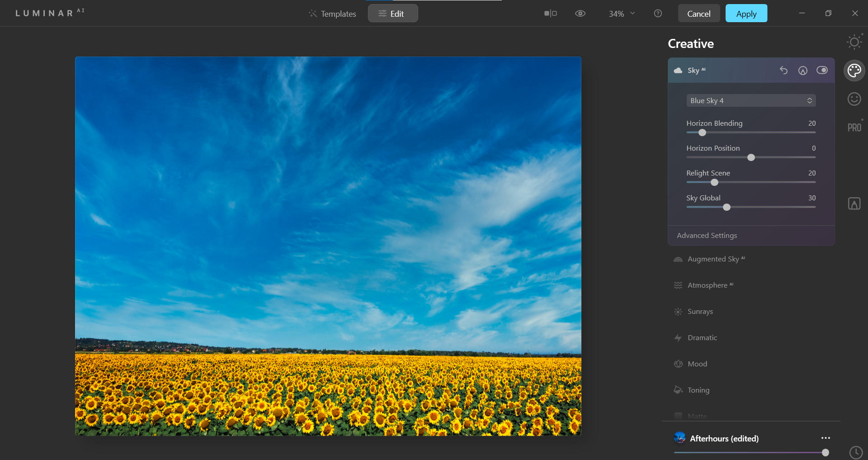Toggle before/after compare view
This screenshot has width=868, height=460.
point(550,14)
